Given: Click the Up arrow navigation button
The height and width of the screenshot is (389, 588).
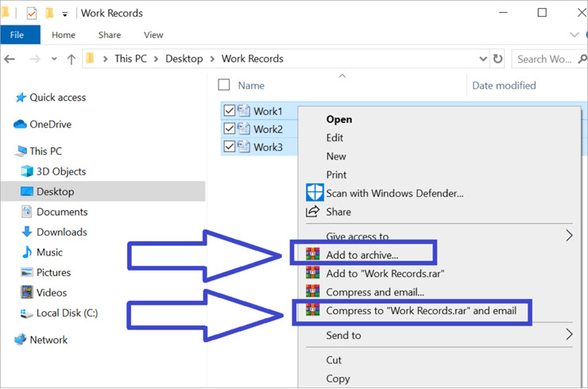Looking at the screenshot, I should coord(72,59).
